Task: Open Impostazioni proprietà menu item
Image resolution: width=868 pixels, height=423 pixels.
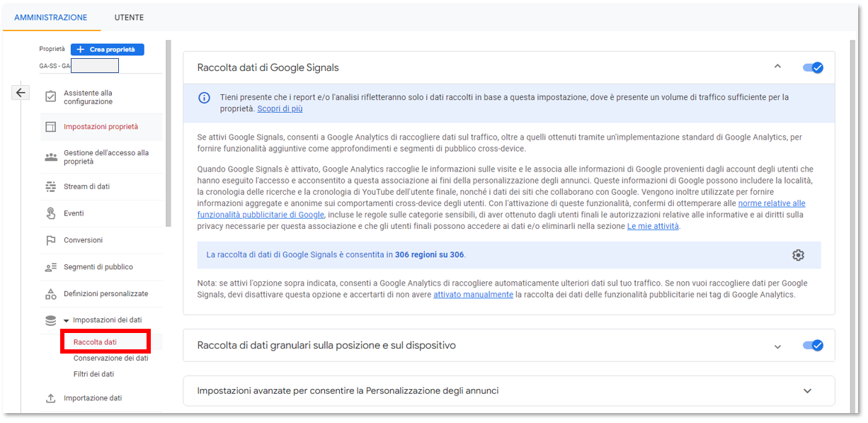Action: click(x=101, y=127)
